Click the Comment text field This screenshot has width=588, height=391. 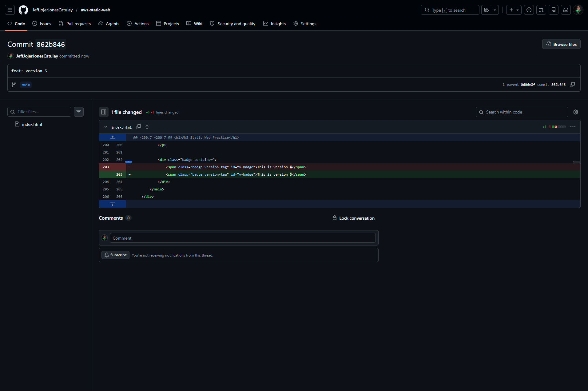243,238
